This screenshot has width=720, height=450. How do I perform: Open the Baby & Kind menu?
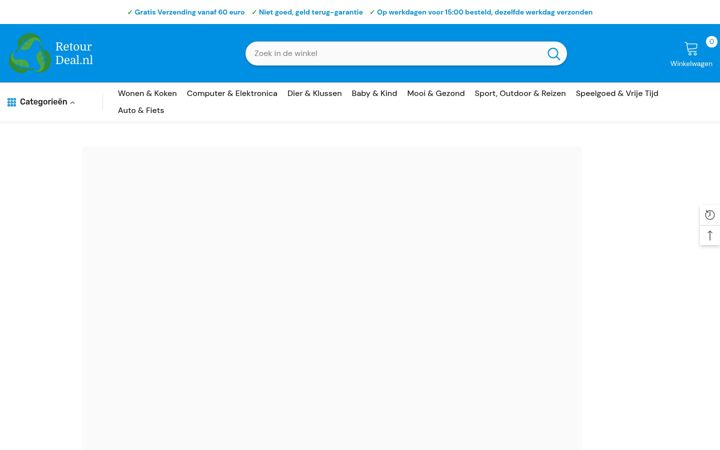tap(374, 93)
